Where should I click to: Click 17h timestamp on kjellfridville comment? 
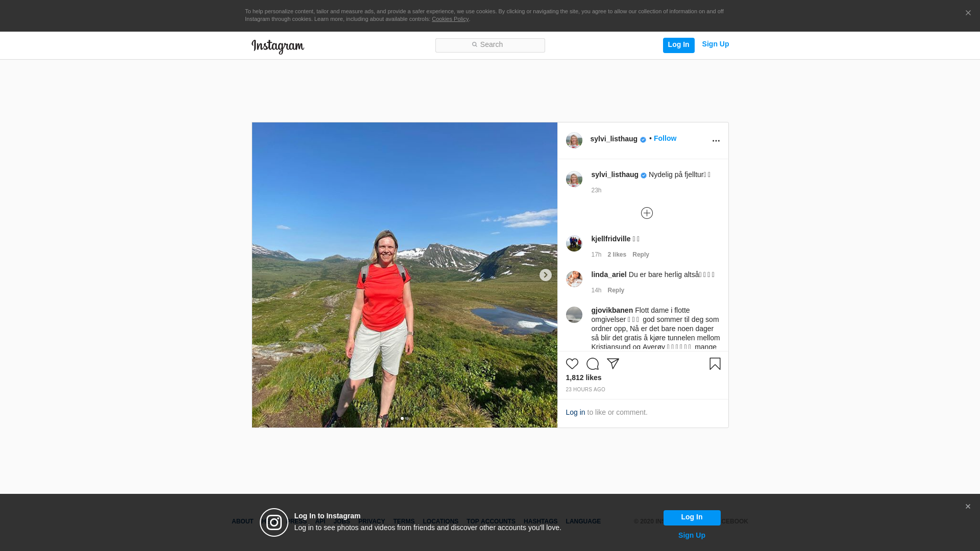(596, 255)
